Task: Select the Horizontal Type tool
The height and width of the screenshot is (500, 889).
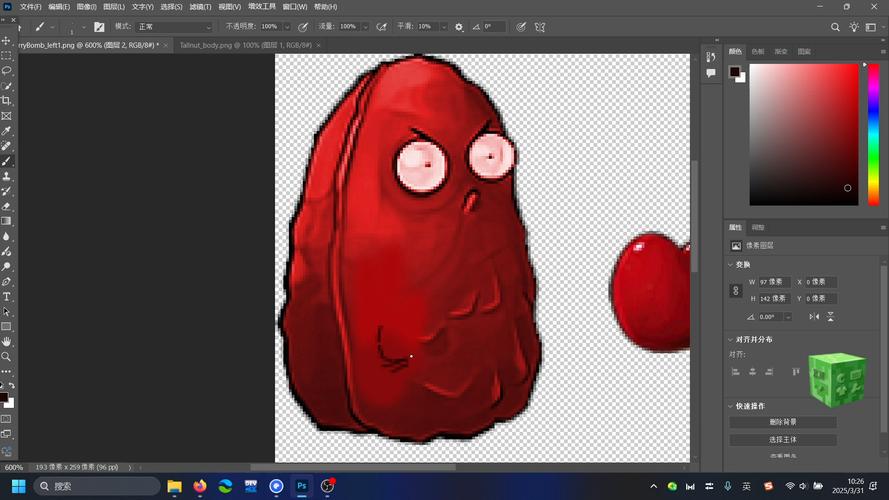Action: (6, 296)
